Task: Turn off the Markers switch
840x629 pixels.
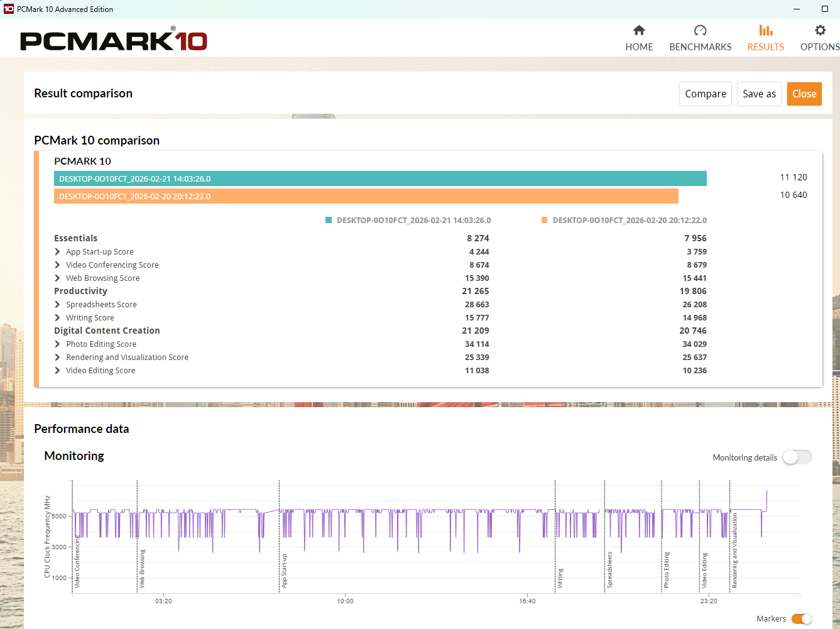Action: 802,619
